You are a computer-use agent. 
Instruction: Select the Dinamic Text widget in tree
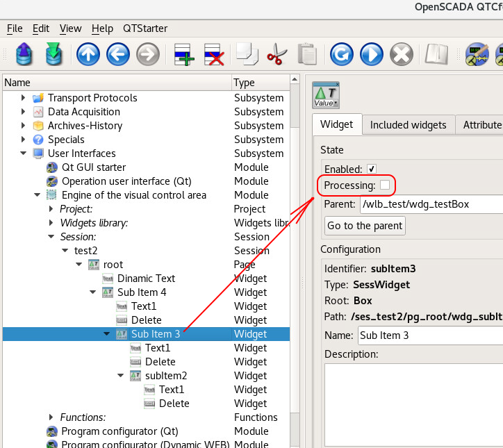[x=146, y=279]
